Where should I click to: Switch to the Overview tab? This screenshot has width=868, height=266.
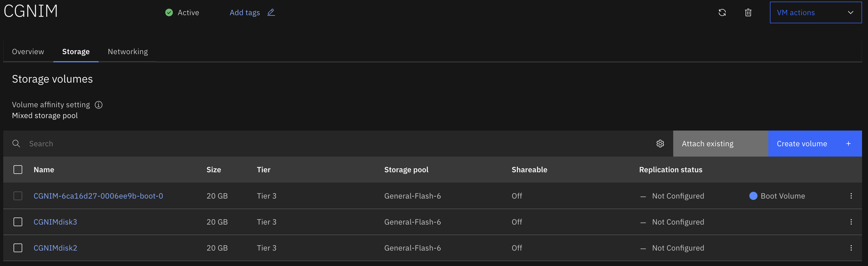tap(28, 51)
